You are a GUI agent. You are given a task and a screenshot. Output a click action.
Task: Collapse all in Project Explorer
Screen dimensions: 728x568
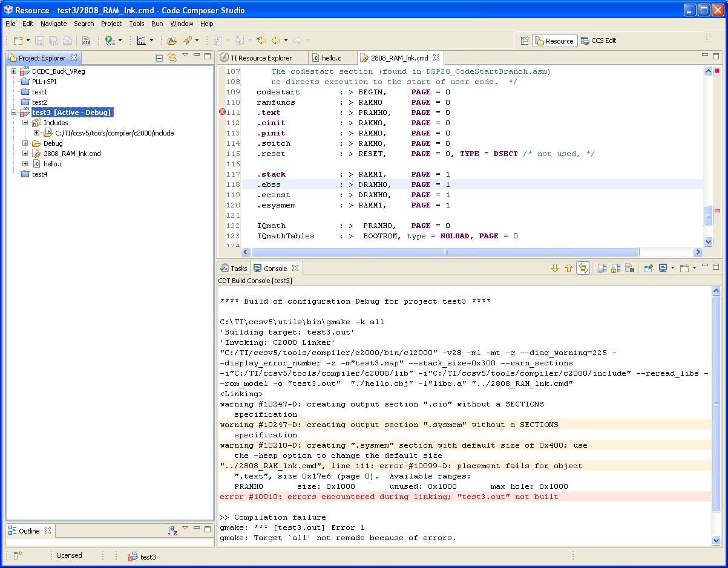click(x=159, y=58)
